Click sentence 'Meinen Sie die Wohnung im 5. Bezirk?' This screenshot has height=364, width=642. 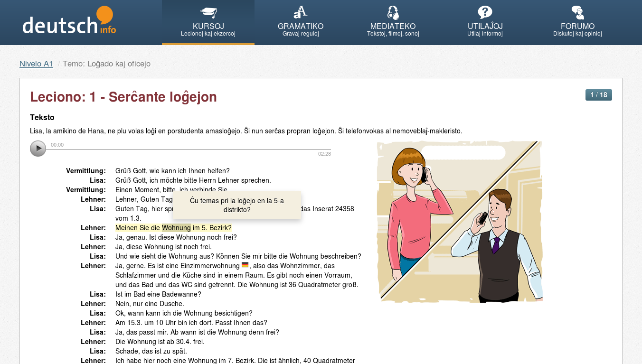coord(173,228)
